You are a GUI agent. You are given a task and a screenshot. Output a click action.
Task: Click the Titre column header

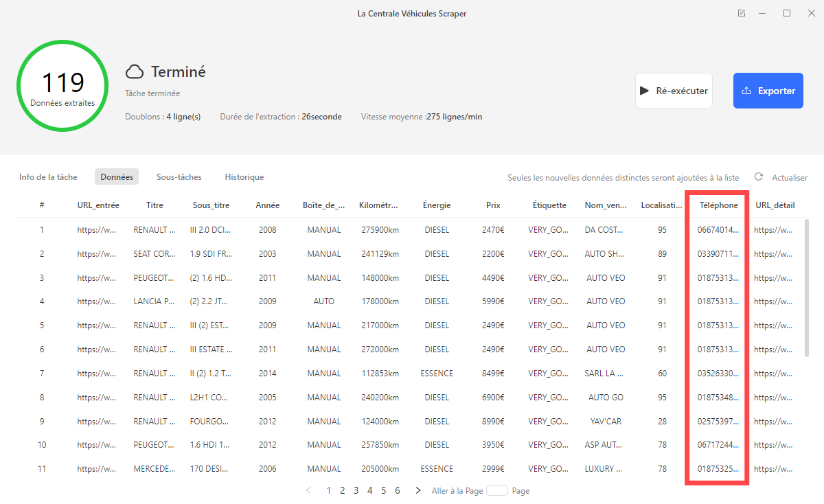click(154, 205)
